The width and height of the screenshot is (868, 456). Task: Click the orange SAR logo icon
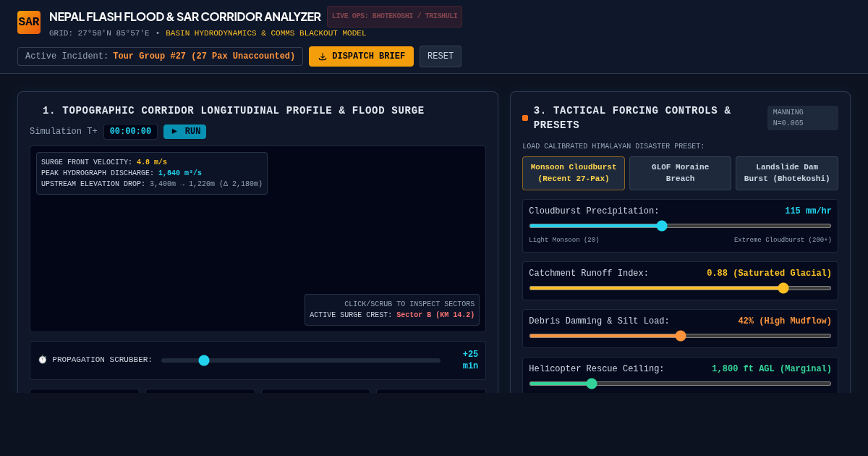(x=29, y=22)
